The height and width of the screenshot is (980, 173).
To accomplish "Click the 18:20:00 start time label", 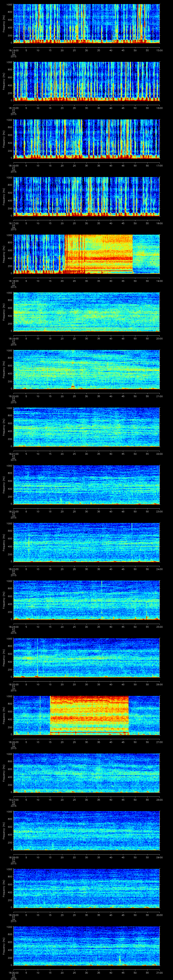I will click(13, 396).
